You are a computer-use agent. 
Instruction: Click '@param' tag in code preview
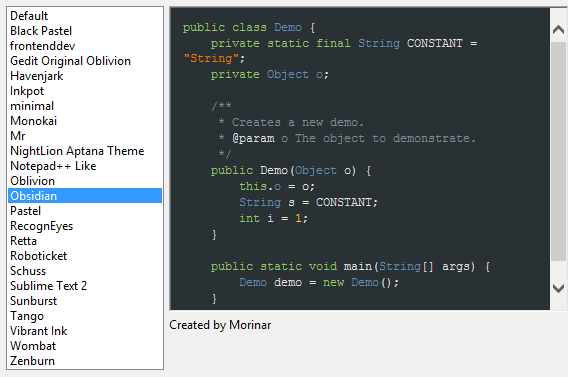(253, 138)
